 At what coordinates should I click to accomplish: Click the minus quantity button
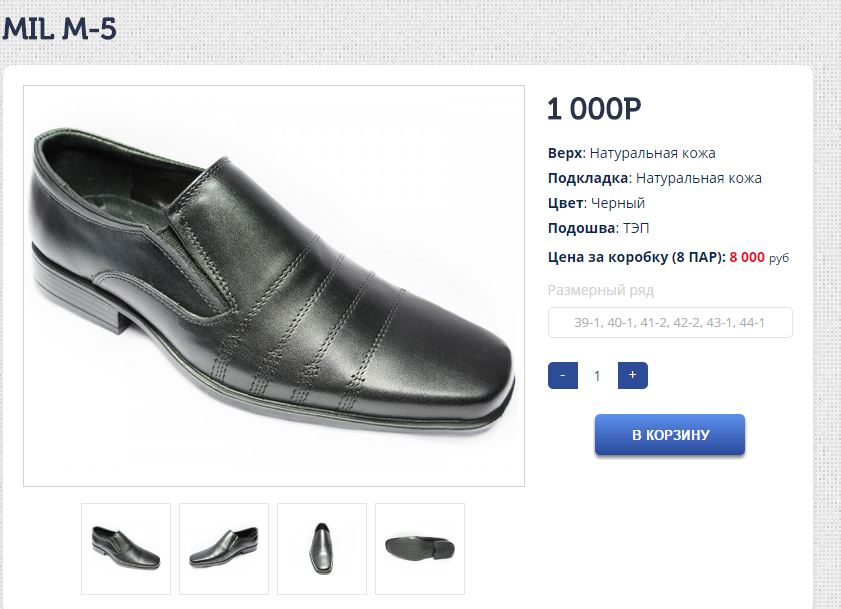coord(563,376)
